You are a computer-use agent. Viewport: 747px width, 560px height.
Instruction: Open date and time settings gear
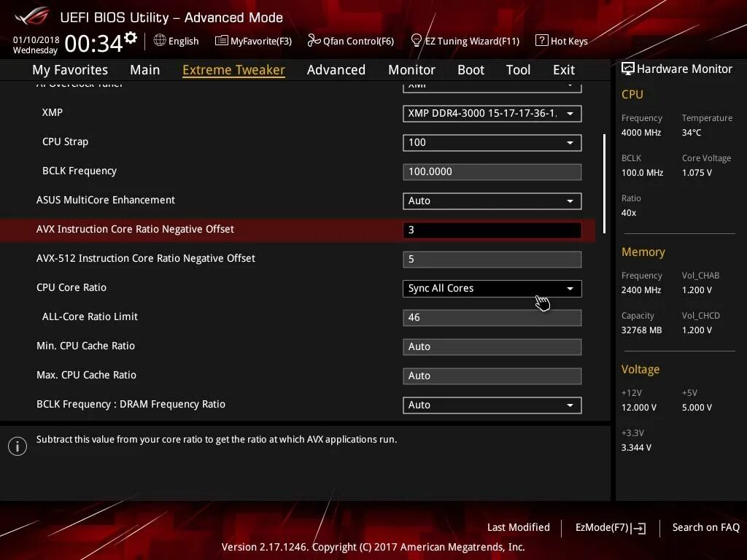(131, 37)
